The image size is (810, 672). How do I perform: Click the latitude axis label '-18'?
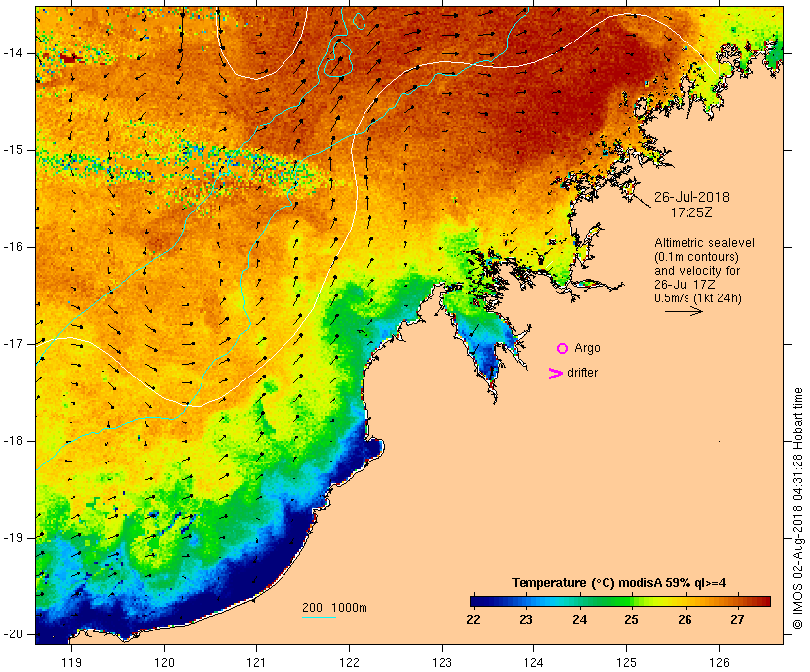pos(12,441)
